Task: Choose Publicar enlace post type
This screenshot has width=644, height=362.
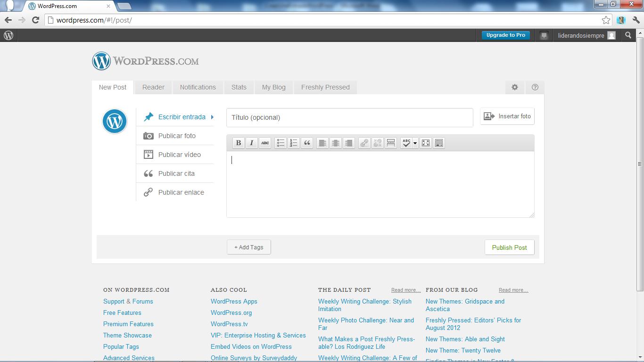Action: tap(175, 192)
